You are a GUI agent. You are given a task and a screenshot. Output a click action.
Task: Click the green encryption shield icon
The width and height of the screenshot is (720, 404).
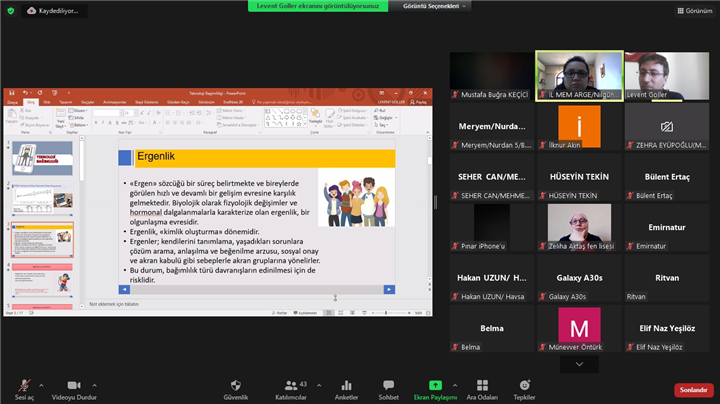coord(11,10)
